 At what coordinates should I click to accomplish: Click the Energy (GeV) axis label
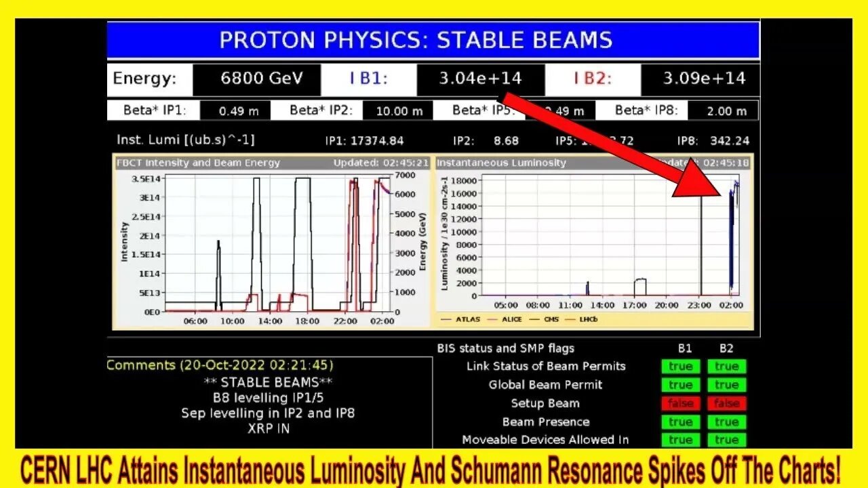click(422, 243)
